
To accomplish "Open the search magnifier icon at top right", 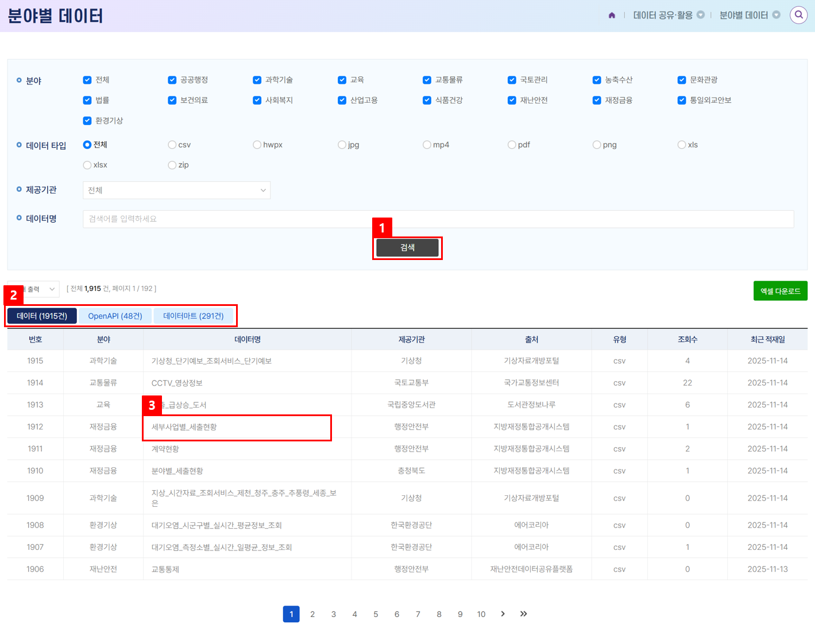I will [x=798, y=15].
